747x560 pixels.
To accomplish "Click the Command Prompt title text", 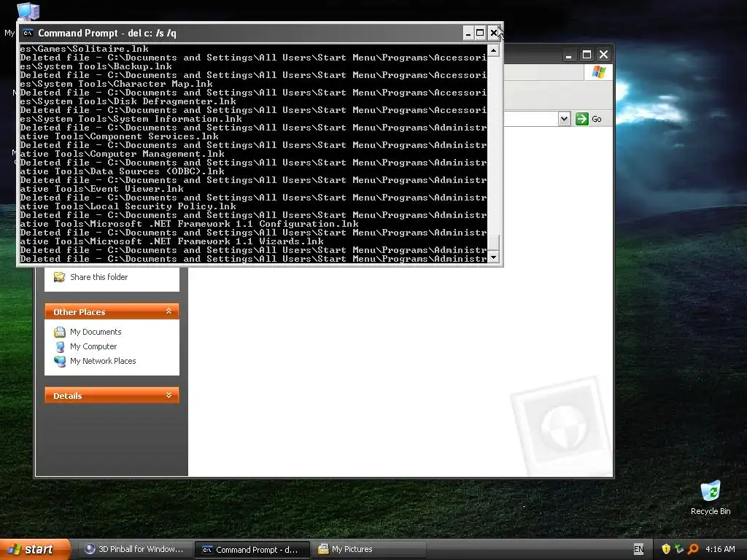I will pyautogui.click(x=107, y=33).
